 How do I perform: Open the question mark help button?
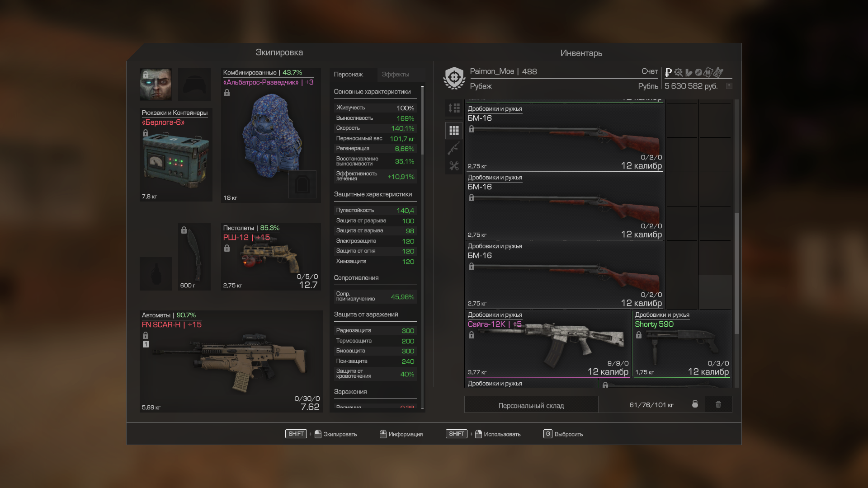pyautogui.click(x=729, y=86)
